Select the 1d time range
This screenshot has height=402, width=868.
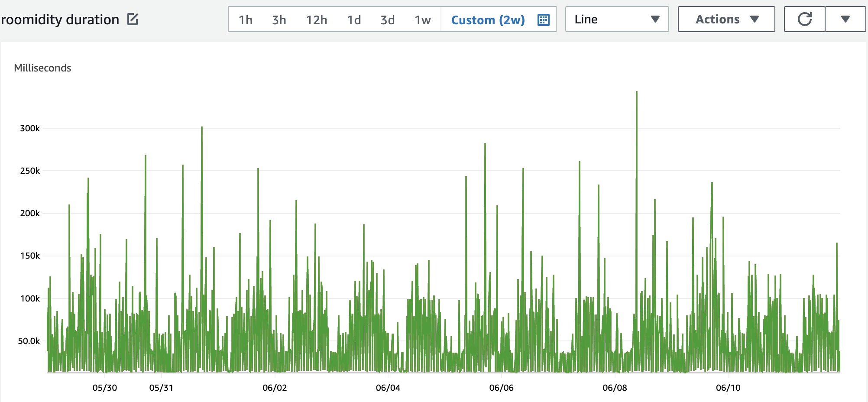tap(354, 20)
